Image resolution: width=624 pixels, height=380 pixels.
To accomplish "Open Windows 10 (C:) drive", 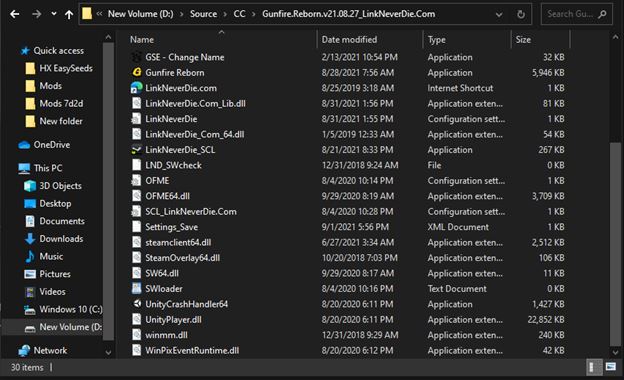I will click(71, 310).
